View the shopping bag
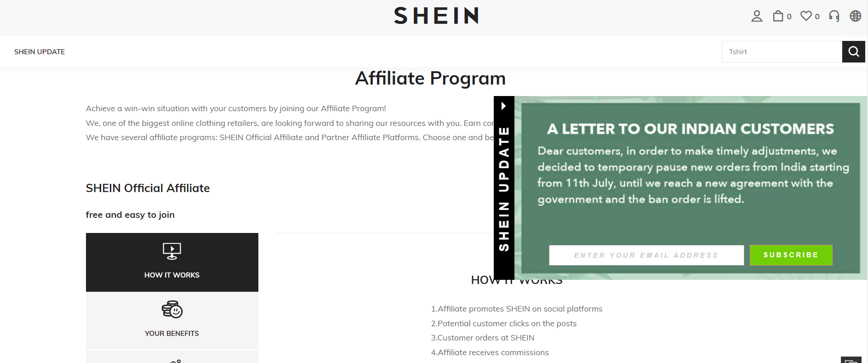868x363 pixels. (778, 16)
